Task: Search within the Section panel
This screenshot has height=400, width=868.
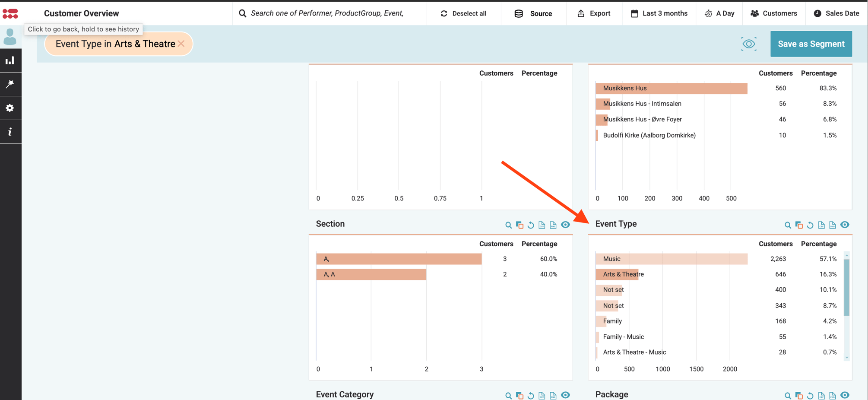Action: [x=508, y=225]
